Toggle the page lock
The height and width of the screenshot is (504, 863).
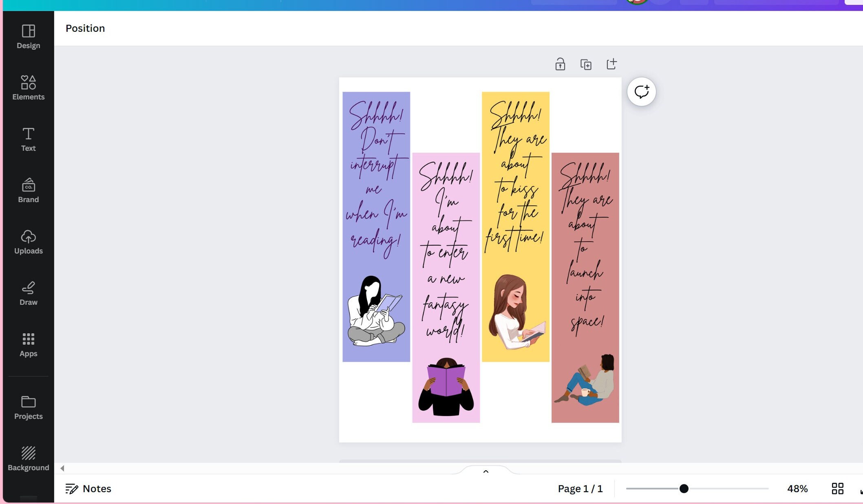pyautogui.click(x=561, y=64)
